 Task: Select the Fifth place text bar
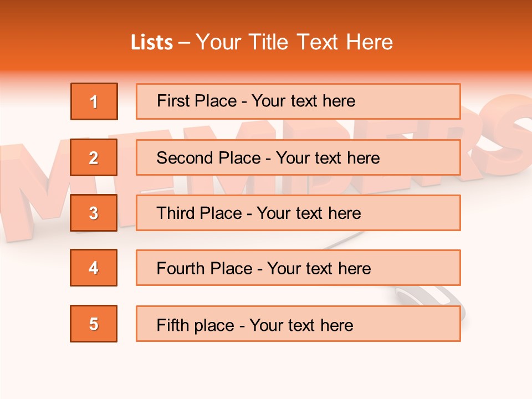pos(298,324)
